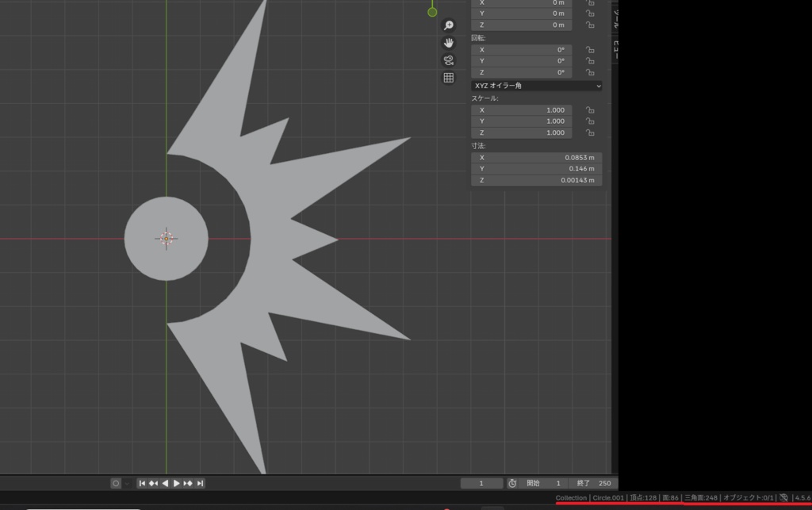Click the 3D cursor at the origin
This screenshot has width=812, height=510.
(x=167, y=239)
